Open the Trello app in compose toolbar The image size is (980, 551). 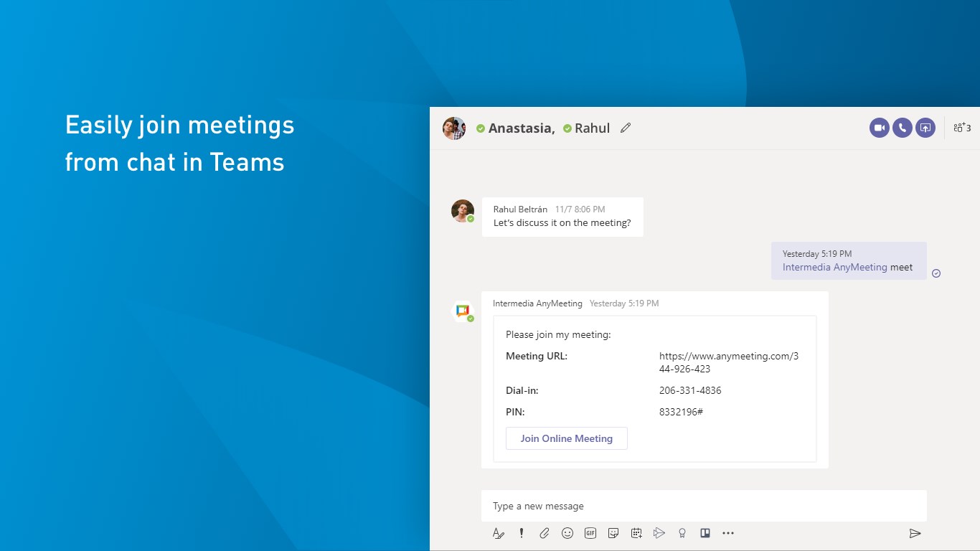pos(705,533)
